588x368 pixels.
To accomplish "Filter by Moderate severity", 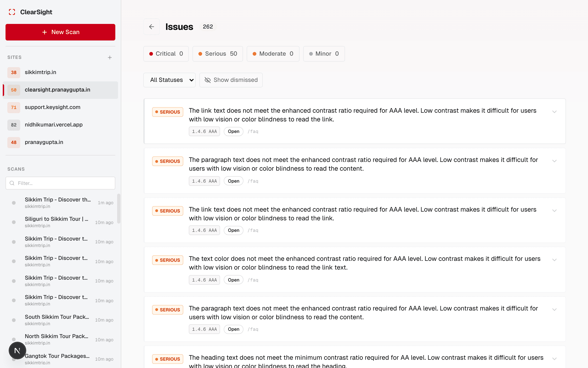I will 273,54.
